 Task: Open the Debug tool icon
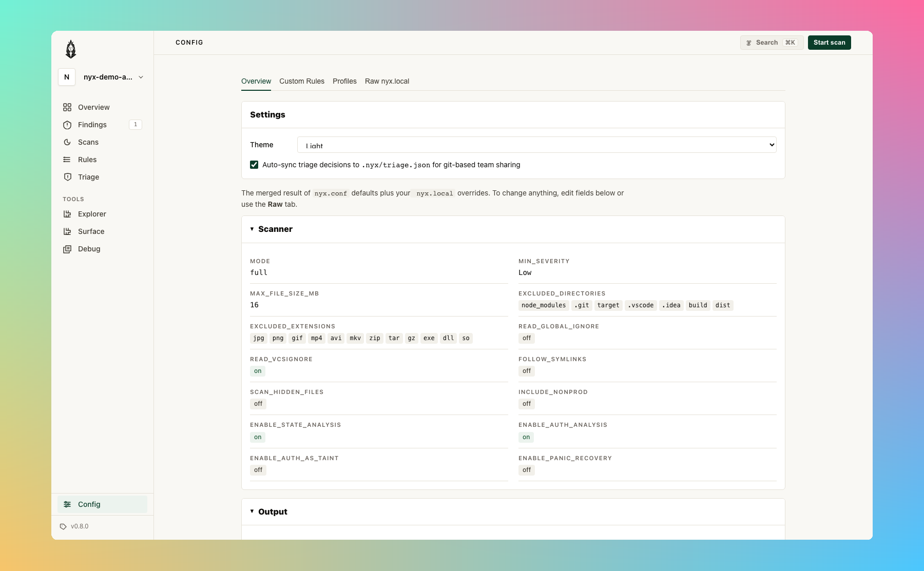click(x=67, y=249)
